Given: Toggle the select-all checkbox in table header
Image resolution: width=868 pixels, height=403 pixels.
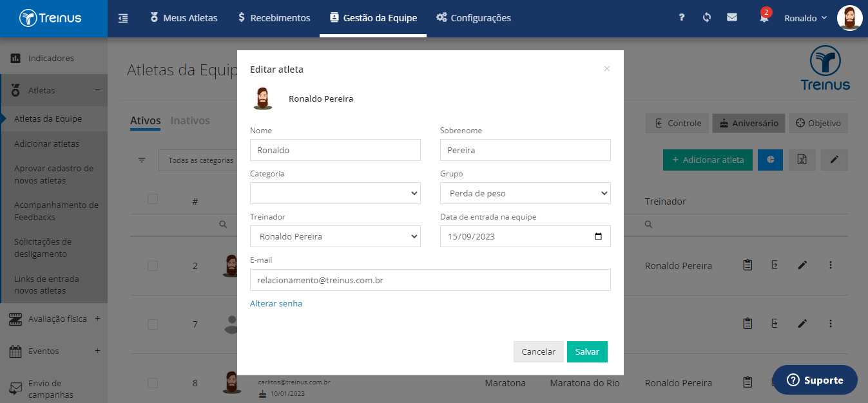Looking at the screenshot, I should tap(153, 199).
